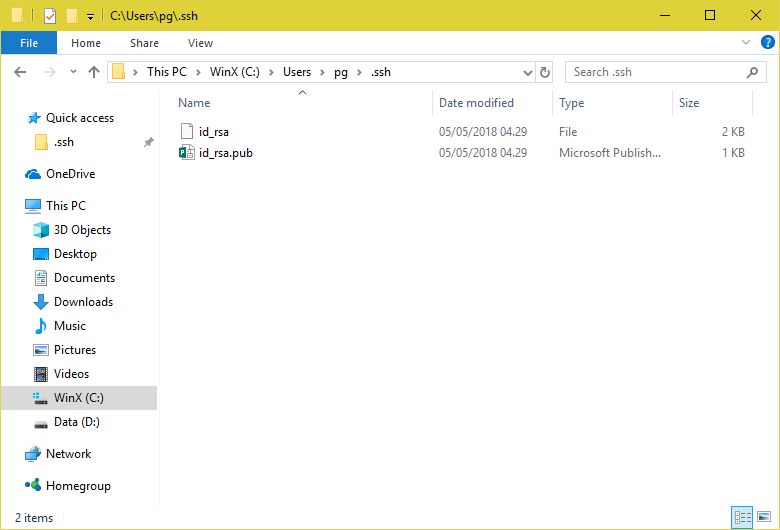Switch to the Home ribbon tab
Image resolution: width=780 pixels, height=530 pixels.
pyautogui.click(x=86, y=43)
